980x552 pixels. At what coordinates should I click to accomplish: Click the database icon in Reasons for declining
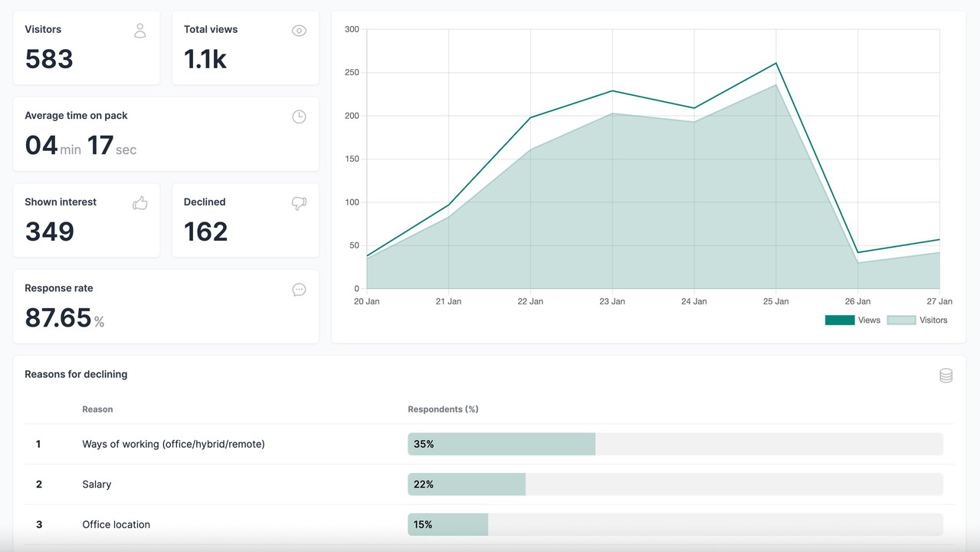[946, 375]
